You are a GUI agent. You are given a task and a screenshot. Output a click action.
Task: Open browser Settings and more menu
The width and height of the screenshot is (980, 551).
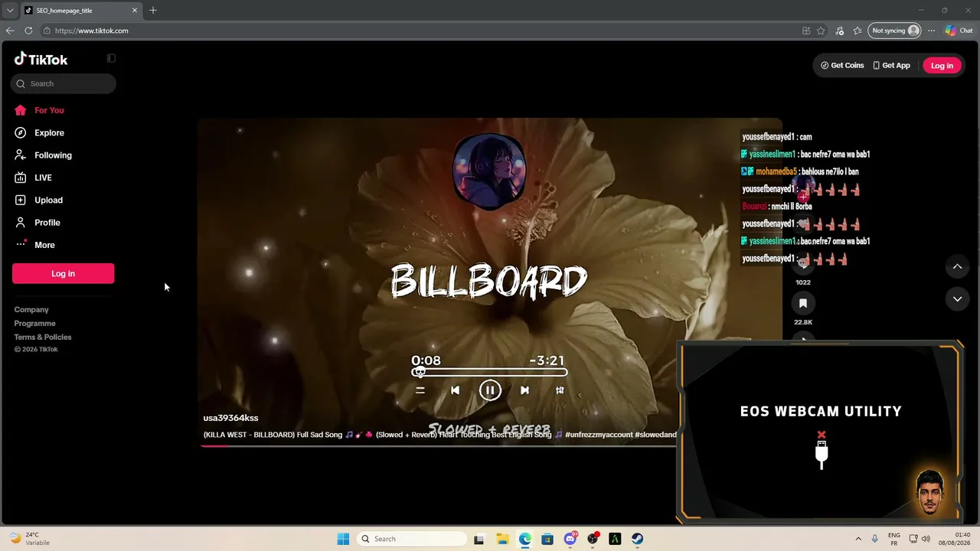coord(931,31)
